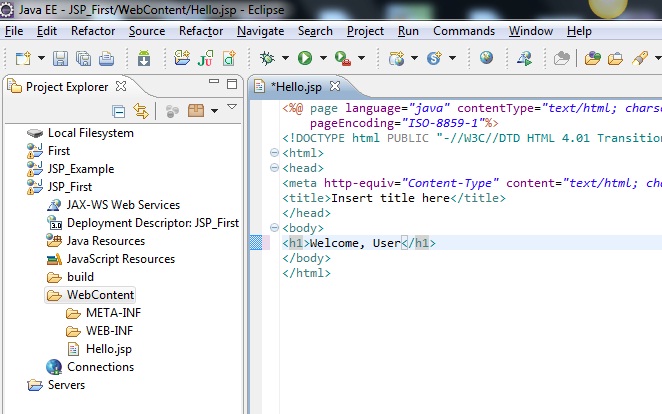Open the Source menu
The width and height of the screenshot is (662, 414).
pyautogui.click(x=147, y=31)
